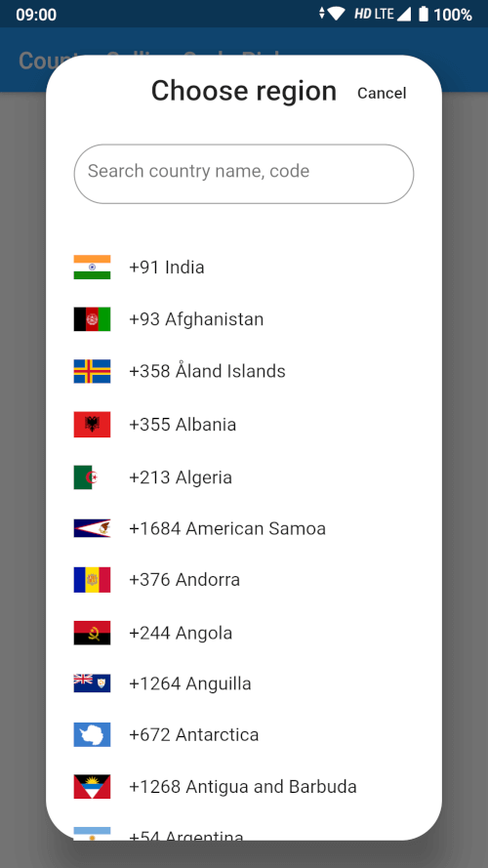The image size is (488, 868).
Task: Tap the Albania flag icon
Action: 92,424
